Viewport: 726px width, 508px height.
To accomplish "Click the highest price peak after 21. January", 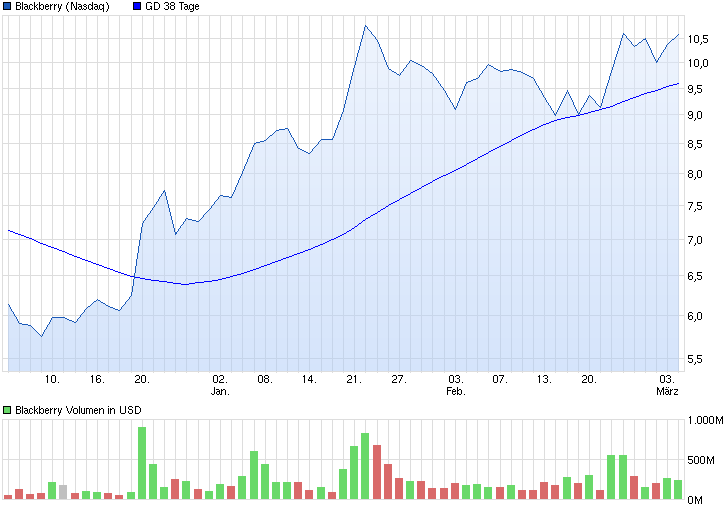I will click(365, 26).
